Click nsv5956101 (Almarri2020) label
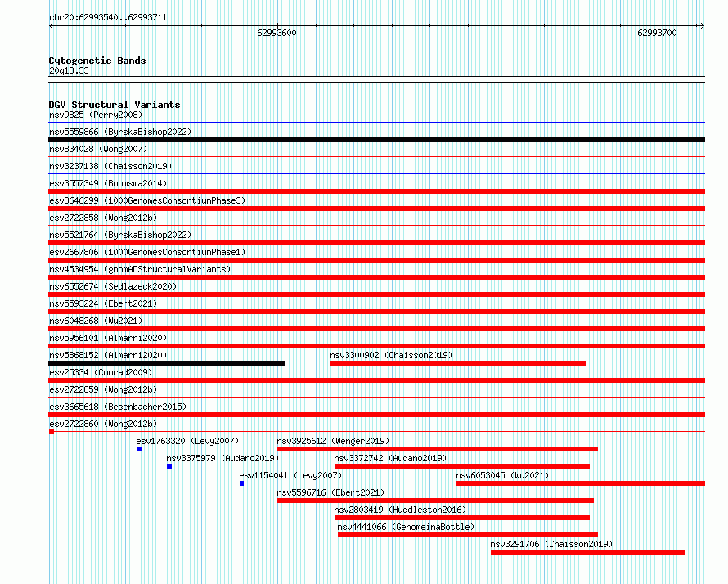The image size is (728, 584). click(x=108, y=338)
